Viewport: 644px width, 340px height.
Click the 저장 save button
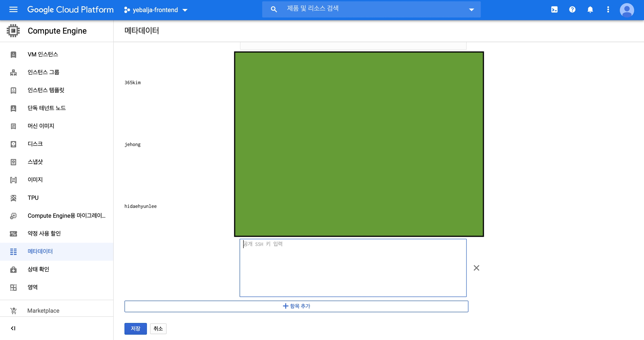point(136,329)
